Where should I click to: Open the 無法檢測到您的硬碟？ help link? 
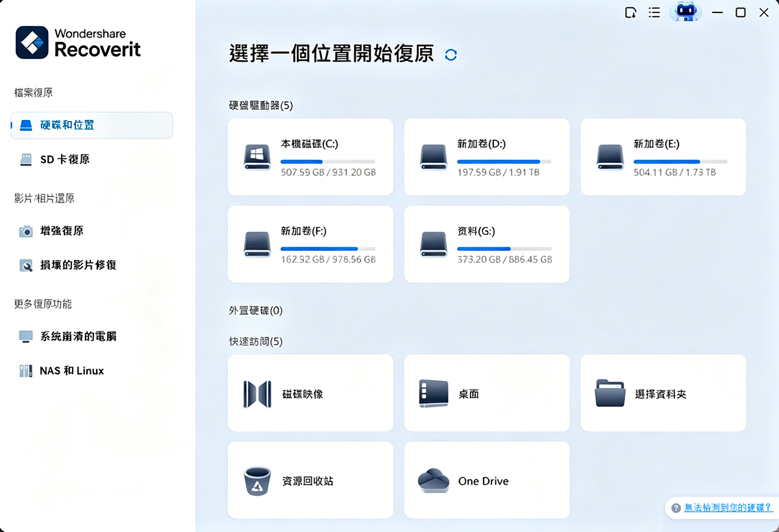pyautogui.click(x=728, y=508)
